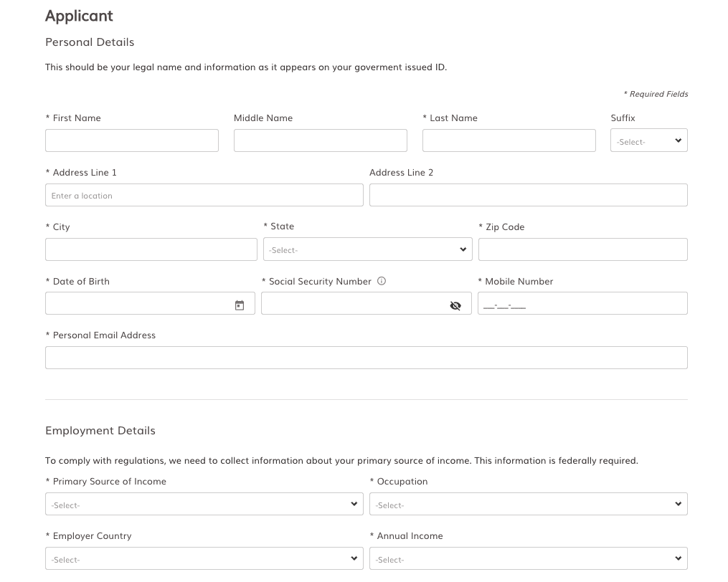The height and width of the screenshot is (582, 728).
Task: Click the Employer Country chevron arrow
Action: click(354, 558)
